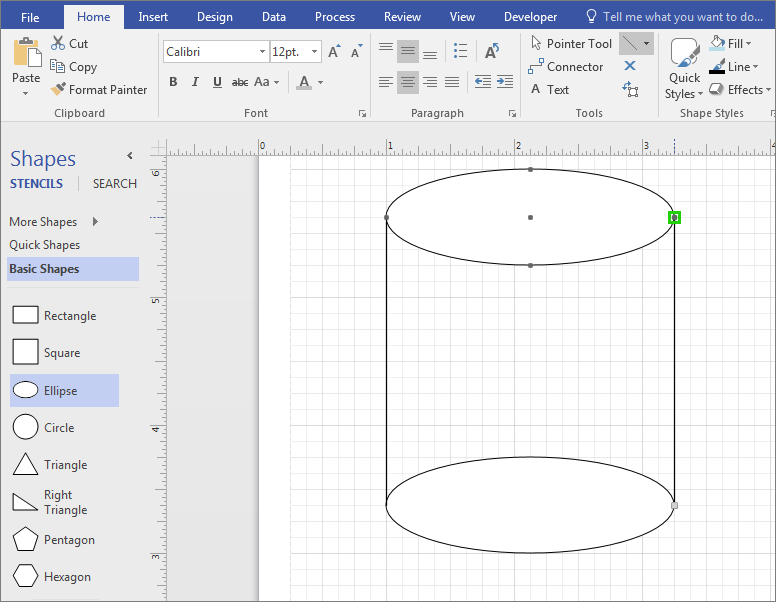Pick the Square shape
The height and width of the screenshot is (602, 776).
coord(47,352)
